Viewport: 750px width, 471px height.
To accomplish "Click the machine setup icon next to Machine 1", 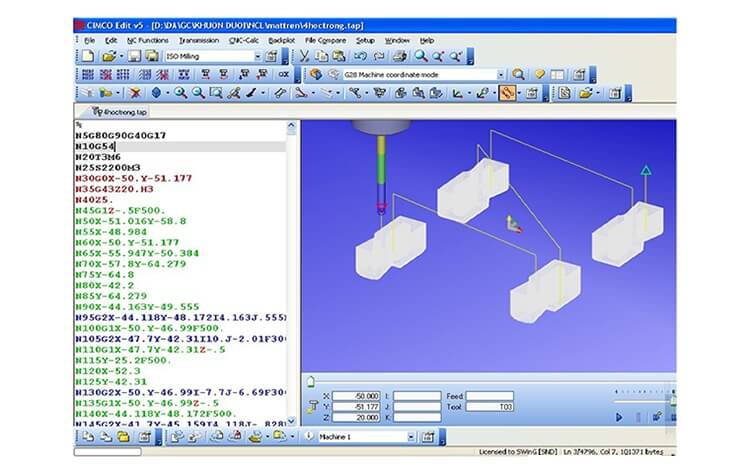I will (x=428, y=437).
